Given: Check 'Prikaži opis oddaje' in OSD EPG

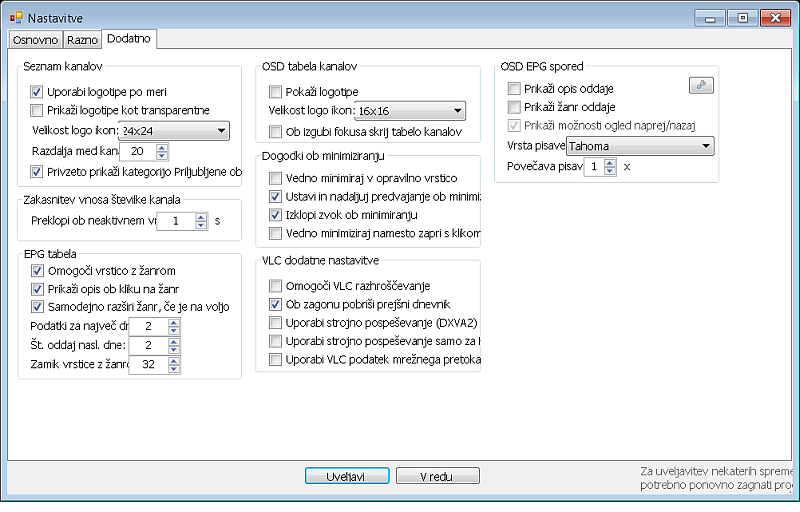Looking at the screenshot, I should coord(515,88).
